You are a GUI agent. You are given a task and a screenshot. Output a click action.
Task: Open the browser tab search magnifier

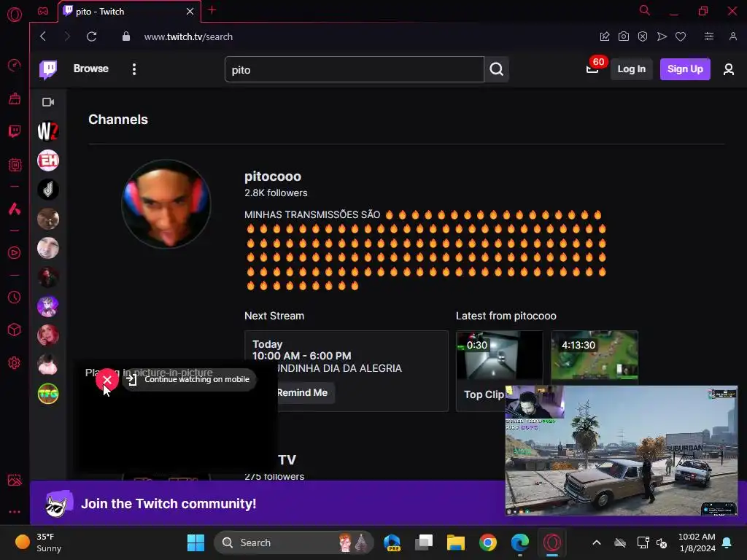tap(645, 10)
